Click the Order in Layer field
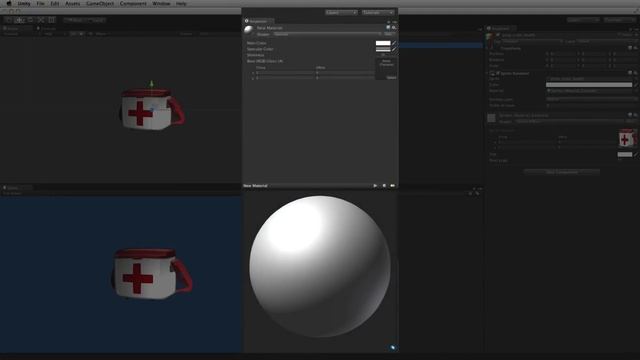640x360 pixels. tap(591, 105)
